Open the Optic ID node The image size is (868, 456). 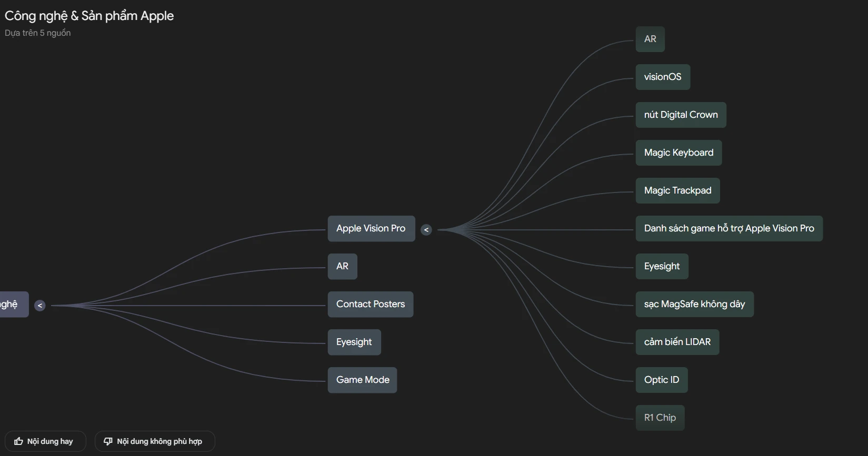662,380
